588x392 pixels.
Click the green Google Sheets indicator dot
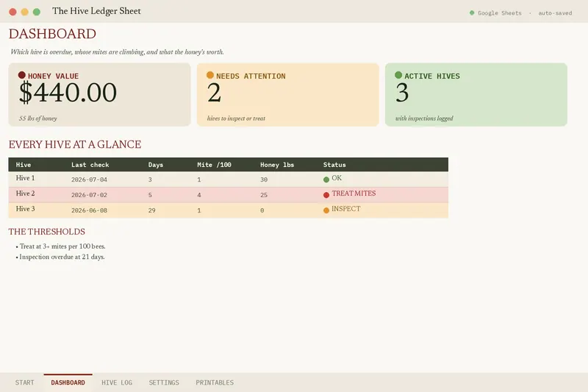point(472,13)
